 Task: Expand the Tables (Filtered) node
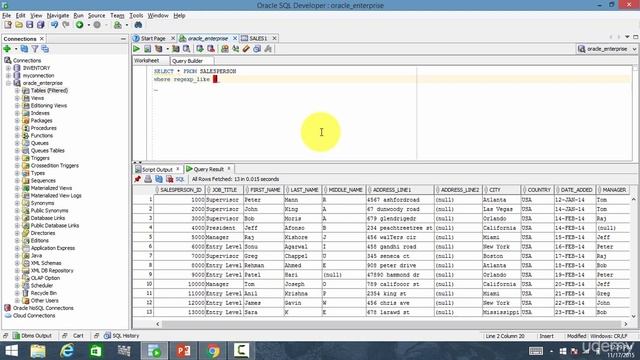click(x=17, y=91)
